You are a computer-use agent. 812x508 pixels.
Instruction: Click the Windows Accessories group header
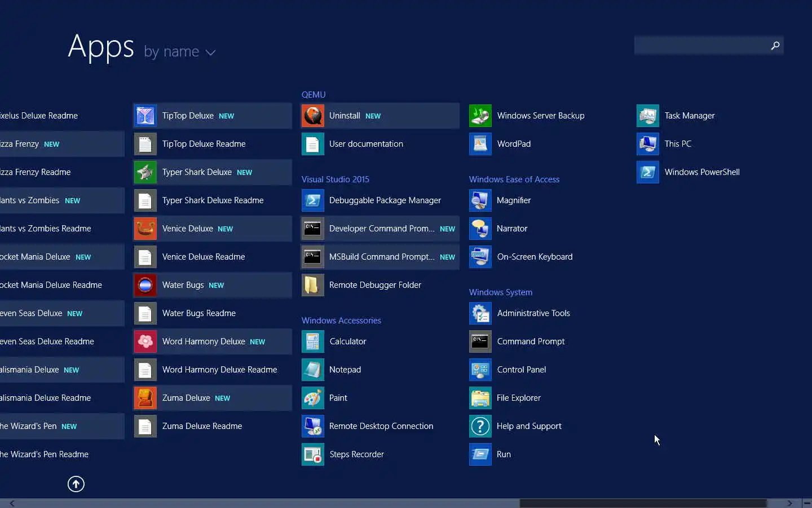[341, 321]
